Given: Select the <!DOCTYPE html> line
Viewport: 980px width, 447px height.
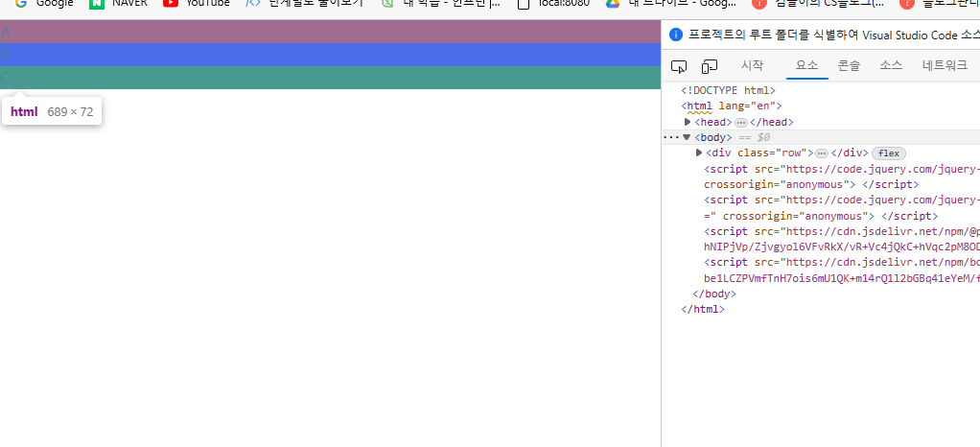Looking at the screenshot, I should tap(728, 91).
